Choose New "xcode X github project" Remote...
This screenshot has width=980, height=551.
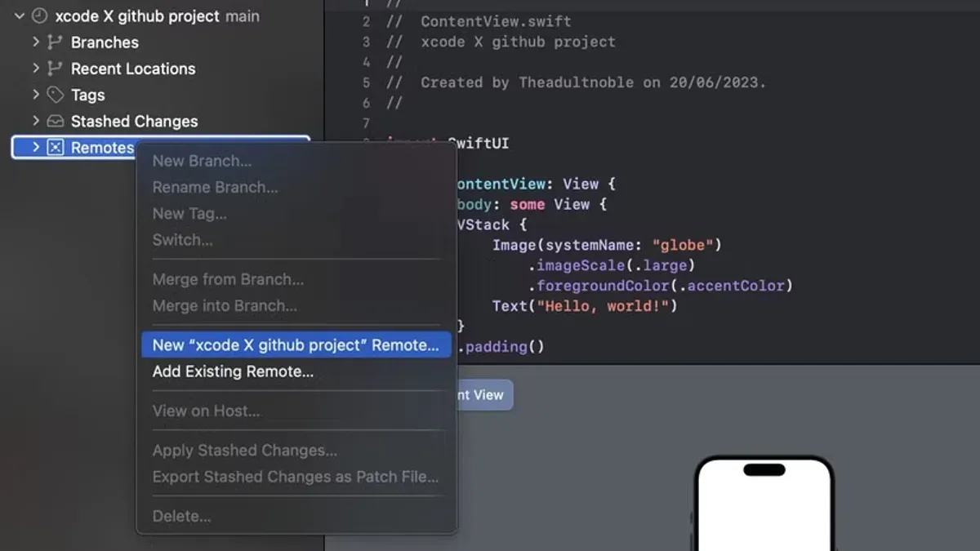296,345
